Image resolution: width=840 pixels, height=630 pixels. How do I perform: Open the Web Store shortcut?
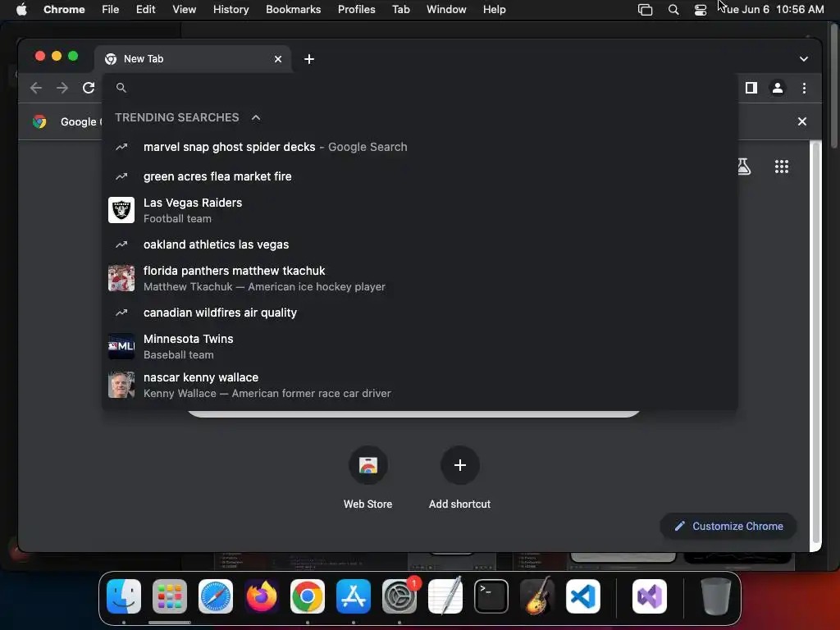[368, 477]
